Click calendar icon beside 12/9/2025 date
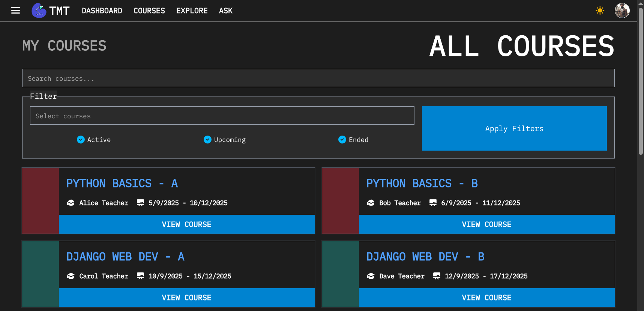644x311 pixels. click(x=437, y=276)
